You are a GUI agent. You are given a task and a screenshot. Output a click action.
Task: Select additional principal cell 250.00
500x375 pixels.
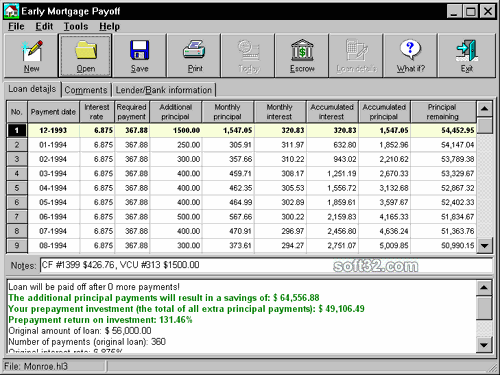click(175, 145)
